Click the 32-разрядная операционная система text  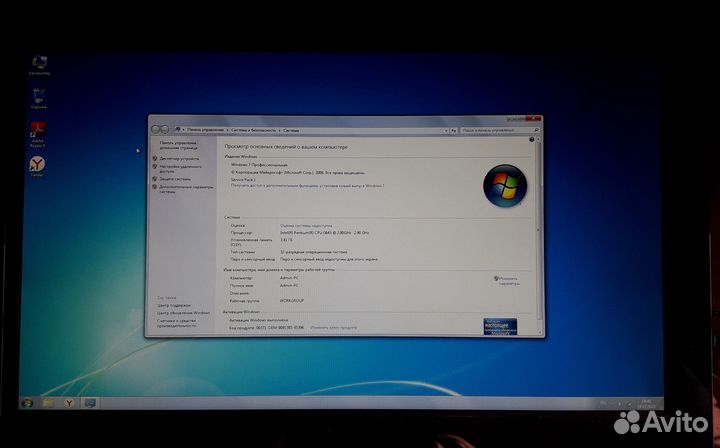314,252
